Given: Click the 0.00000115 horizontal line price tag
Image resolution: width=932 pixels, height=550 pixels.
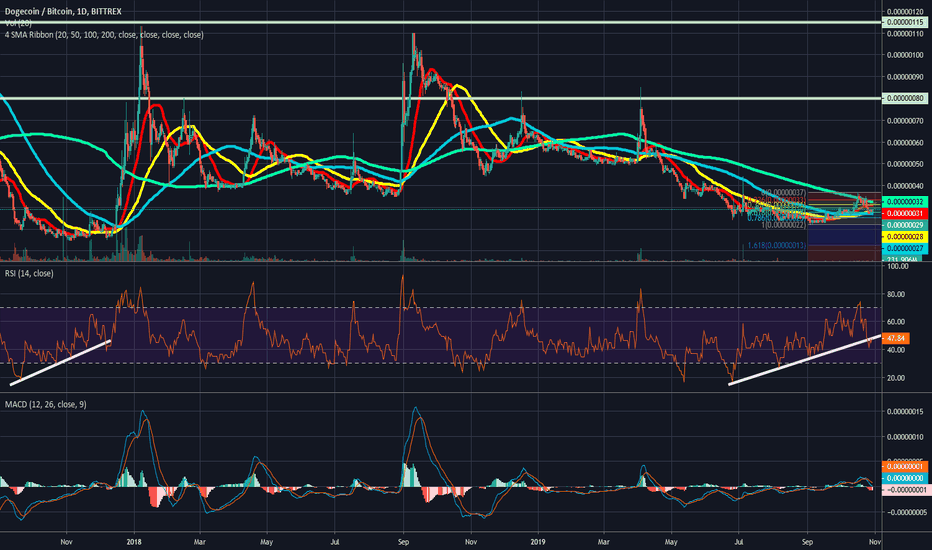Looking at the screenshot, I should (x=903, y=23).
